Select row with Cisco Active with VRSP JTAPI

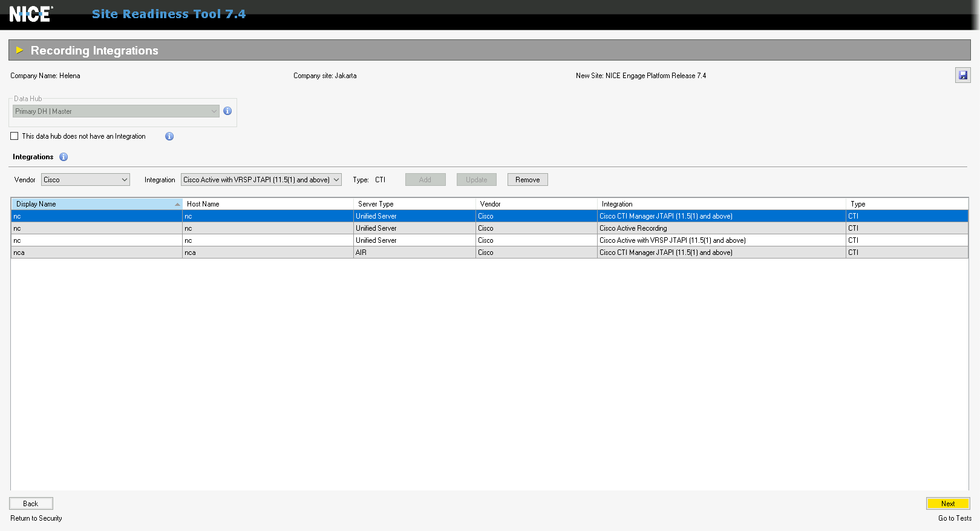(672, 240)
